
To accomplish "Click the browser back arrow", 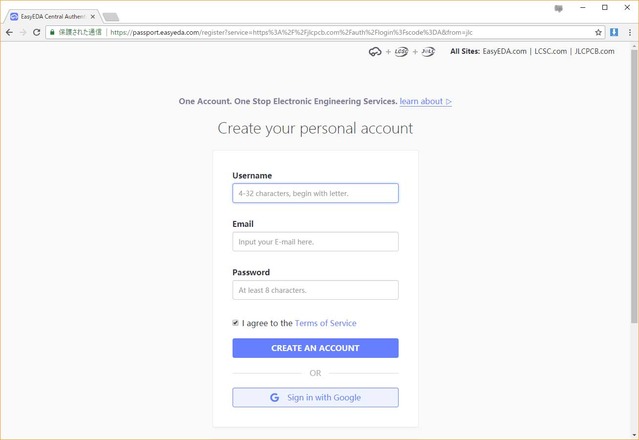I will [9, 33].
